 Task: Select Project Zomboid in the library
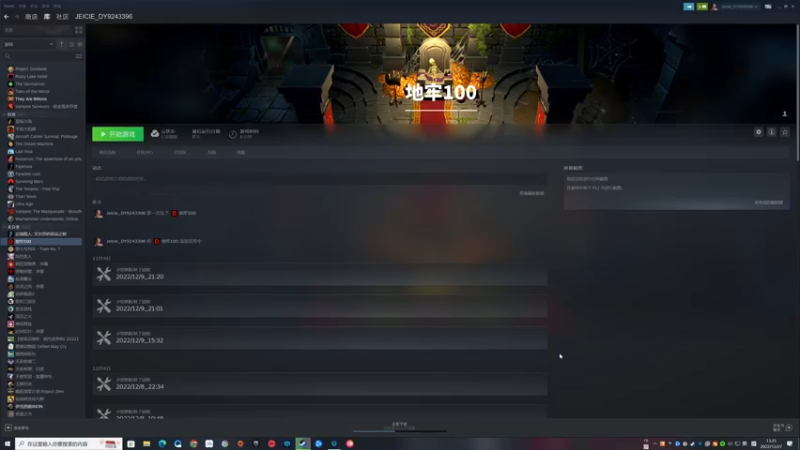(31, 69)
